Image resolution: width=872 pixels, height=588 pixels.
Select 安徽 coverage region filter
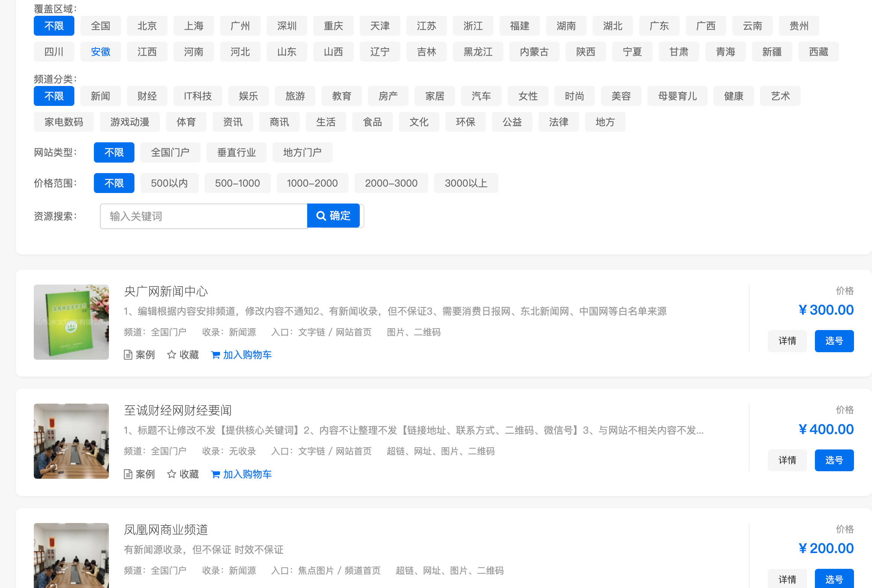pyautogui.click(x=100, y=52)
